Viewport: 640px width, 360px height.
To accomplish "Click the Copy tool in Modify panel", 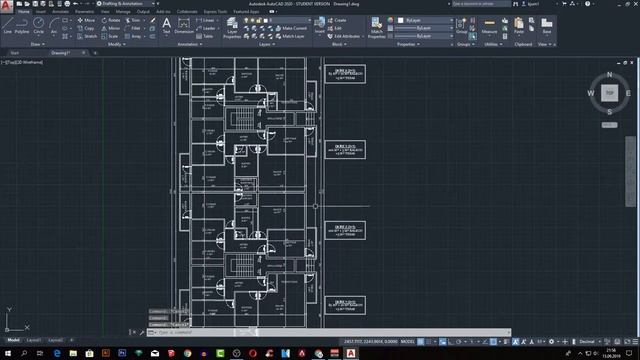I will pyautogui.click(x=86, y=28).
